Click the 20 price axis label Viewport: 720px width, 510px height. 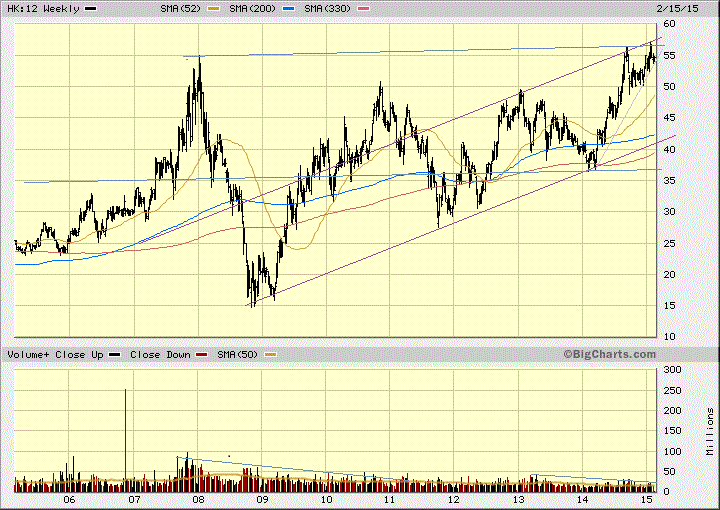[669, 275]
